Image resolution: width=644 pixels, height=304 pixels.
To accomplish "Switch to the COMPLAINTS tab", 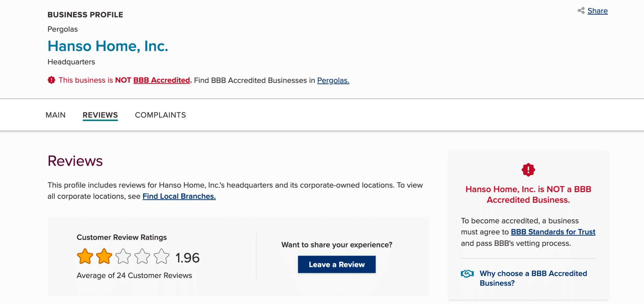I will (160, 115).
